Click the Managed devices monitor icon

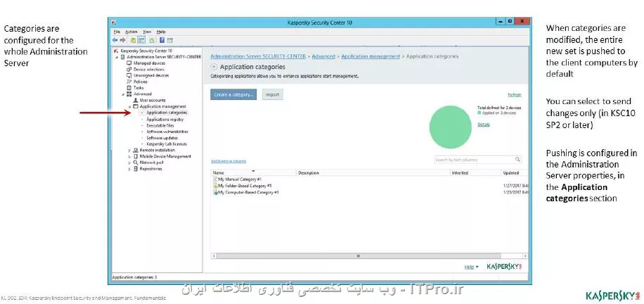coord(129,63)
